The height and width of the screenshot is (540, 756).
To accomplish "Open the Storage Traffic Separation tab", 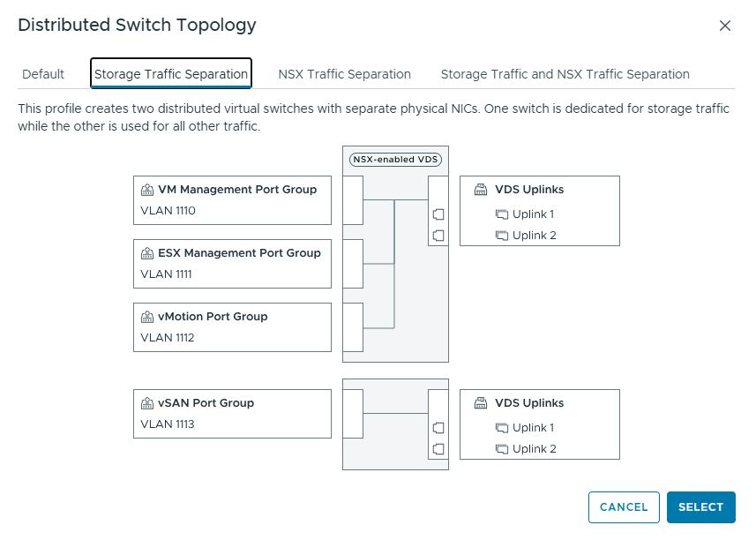I will (171, 74).
